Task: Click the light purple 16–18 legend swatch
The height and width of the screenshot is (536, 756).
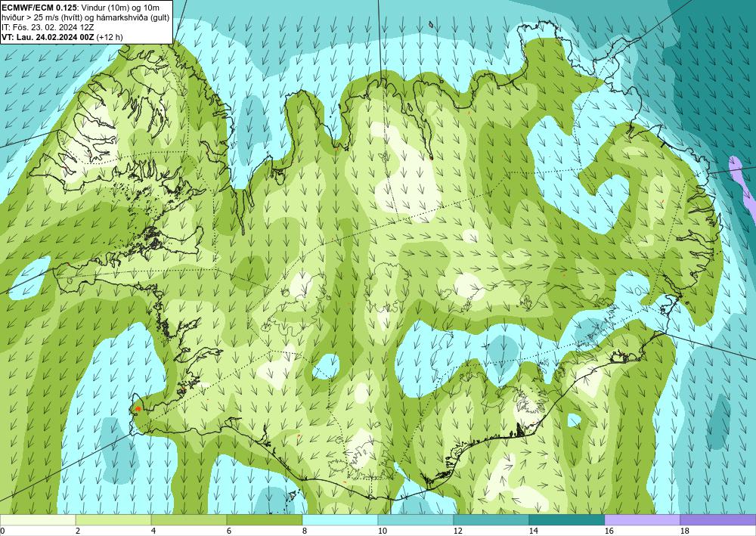Action: 642,520
